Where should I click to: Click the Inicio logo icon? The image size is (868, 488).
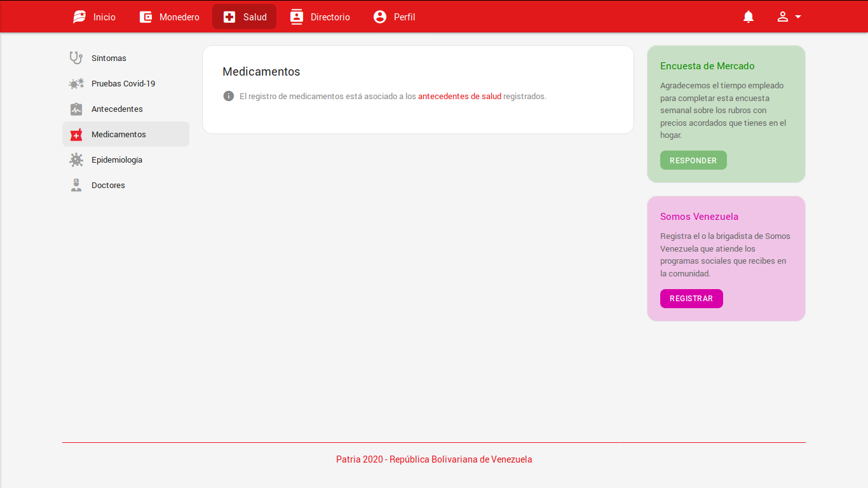[79, 17]
